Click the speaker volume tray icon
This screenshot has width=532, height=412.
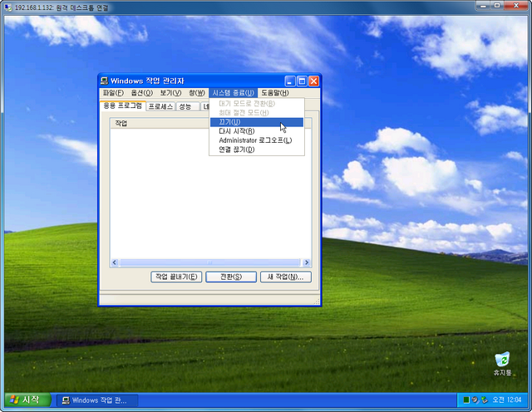(x=475, y=400)
